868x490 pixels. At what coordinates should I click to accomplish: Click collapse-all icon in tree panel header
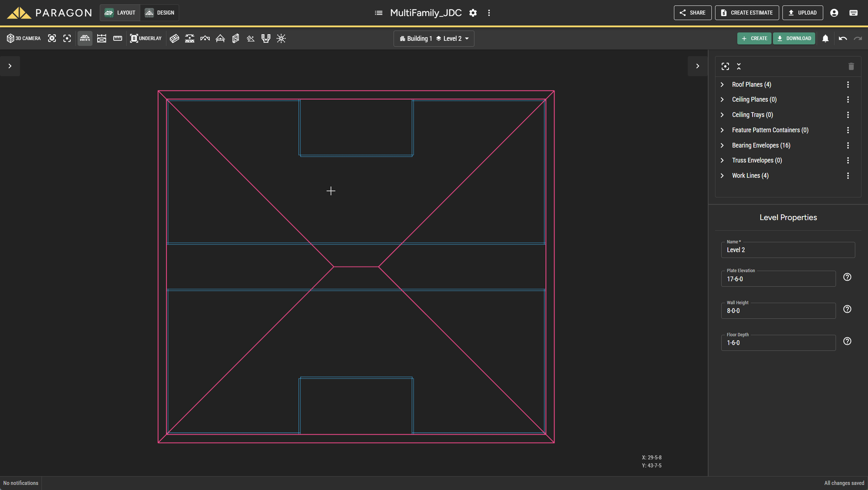[x=739, y=66]
